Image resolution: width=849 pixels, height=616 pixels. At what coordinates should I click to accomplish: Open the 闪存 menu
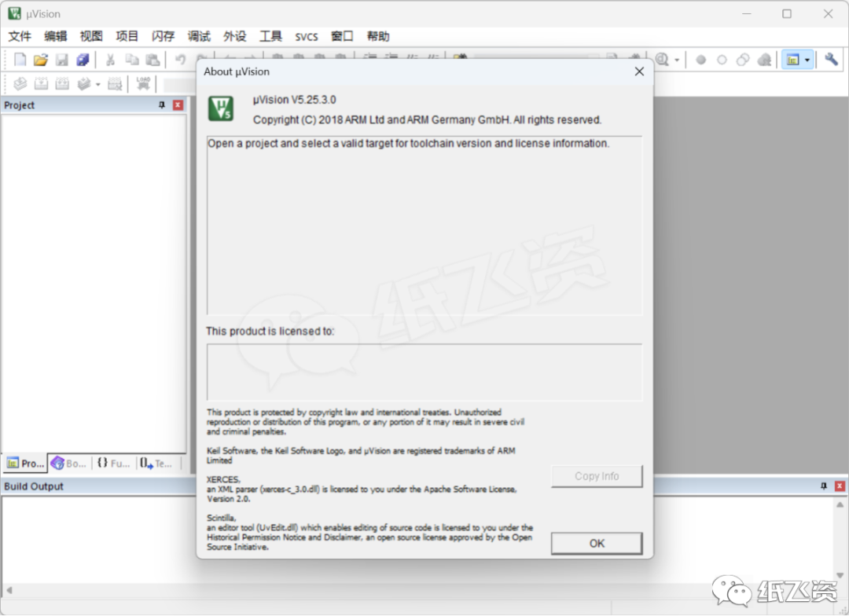[163, 36]
